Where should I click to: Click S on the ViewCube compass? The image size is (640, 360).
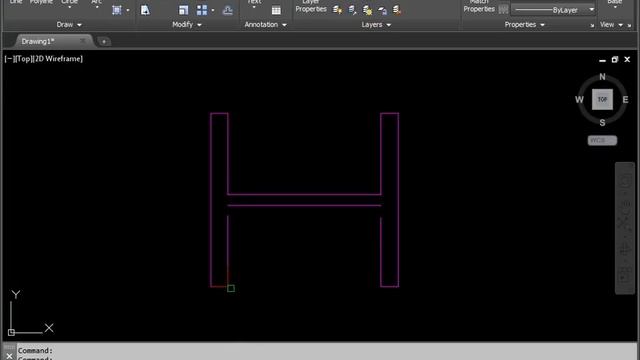pos(602,122)
